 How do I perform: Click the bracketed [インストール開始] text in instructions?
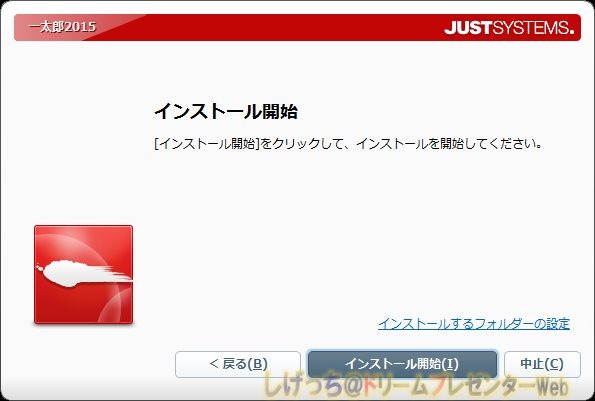tap(207, 144)
